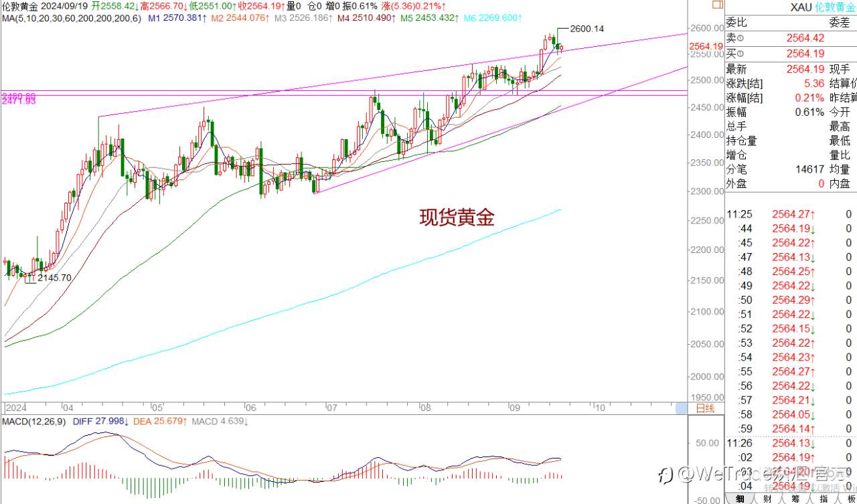The width and height of the screenshot is (857, 504).
Task: Click the 2600.14 high price annotation
Action: coord(586,29)
